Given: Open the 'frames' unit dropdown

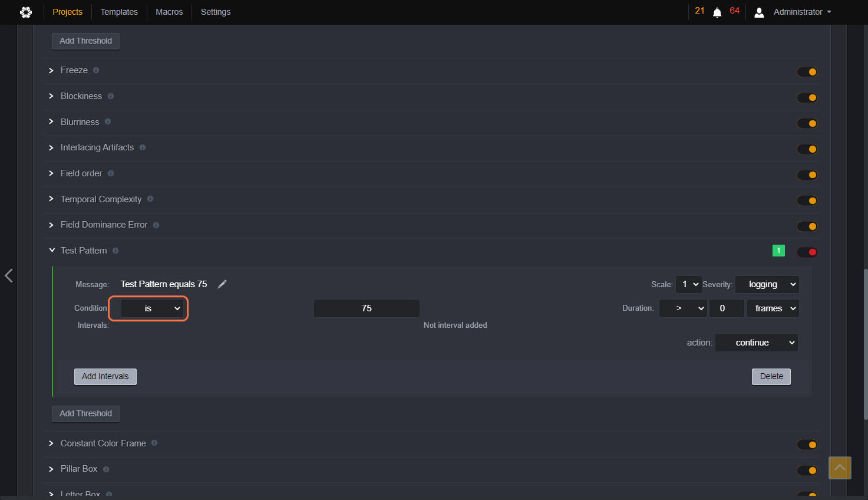Looking at the screenshot, I should [773, 308].
